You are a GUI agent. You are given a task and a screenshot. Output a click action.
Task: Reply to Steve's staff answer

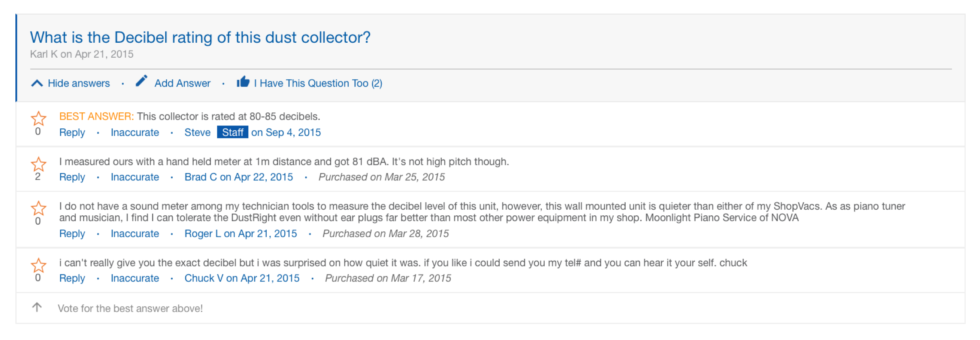point(72,132)
